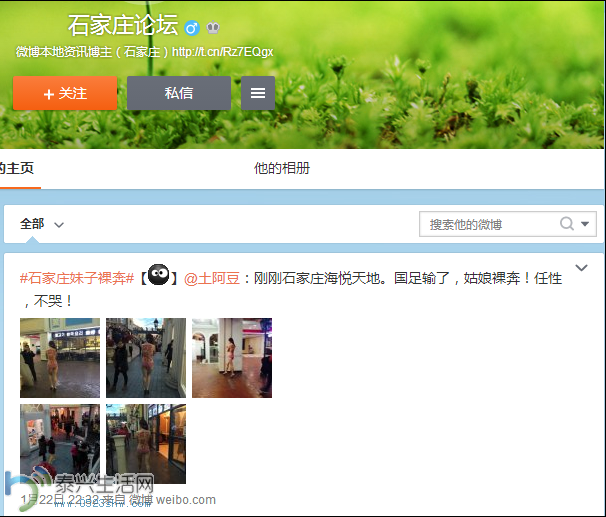Screen dimensions: 606x517
Task: Click the badge icon right of gender symbol
Action: click(x=213, y=28)
